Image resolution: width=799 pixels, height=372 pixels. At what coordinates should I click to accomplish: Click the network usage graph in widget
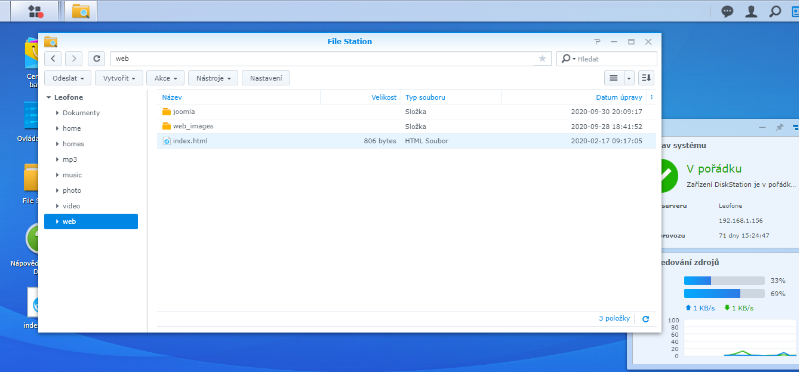(x=739, y=338)
